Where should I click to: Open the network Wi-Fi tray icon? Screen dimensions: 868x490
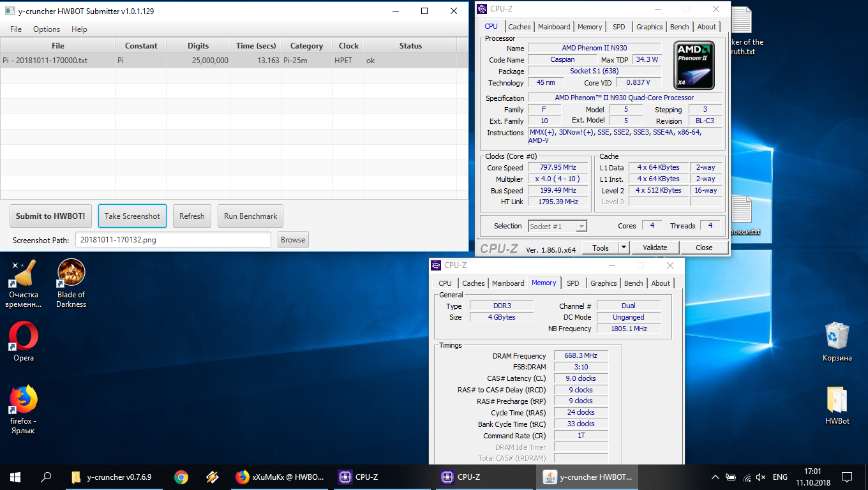pyautogui.click(x=747, y=477)
